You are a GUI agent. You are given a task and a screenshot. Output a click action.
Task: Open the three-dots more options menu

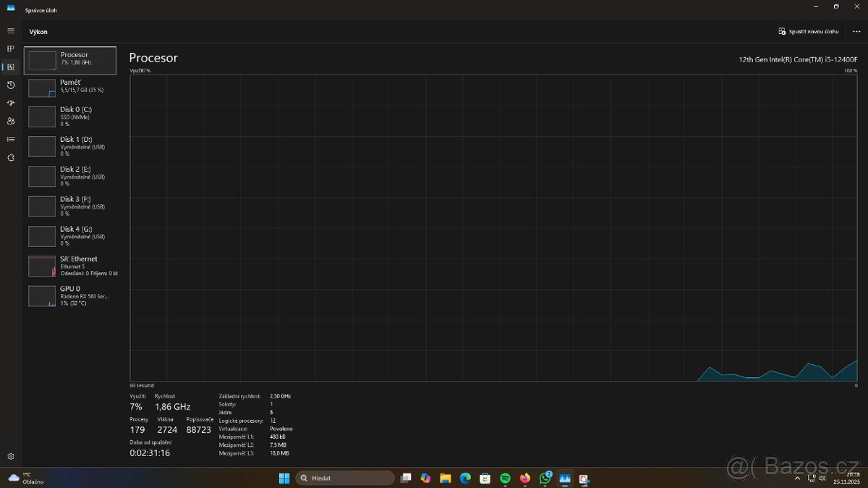856,32
